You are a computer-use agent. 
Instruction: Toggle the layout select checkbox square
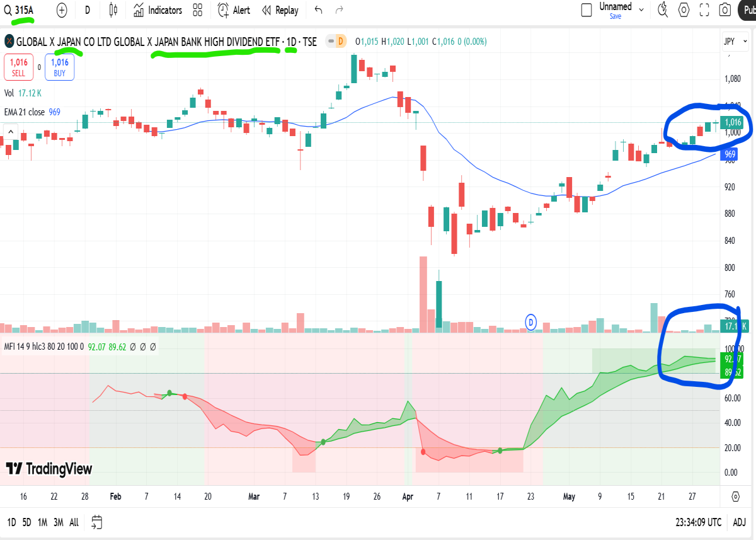point(587,9)
